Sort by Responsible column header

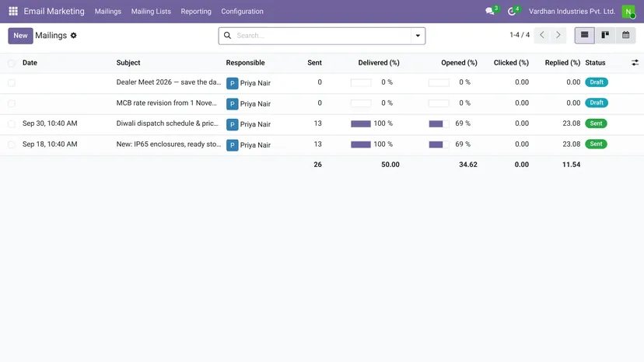tap(245, 63)
